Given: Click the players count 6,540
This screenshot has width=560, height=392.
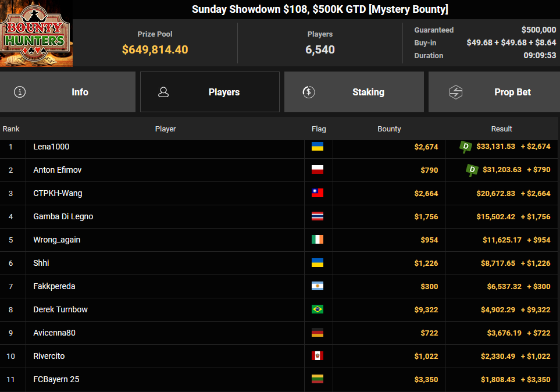Looking at the screenshot, I should 320,49.
